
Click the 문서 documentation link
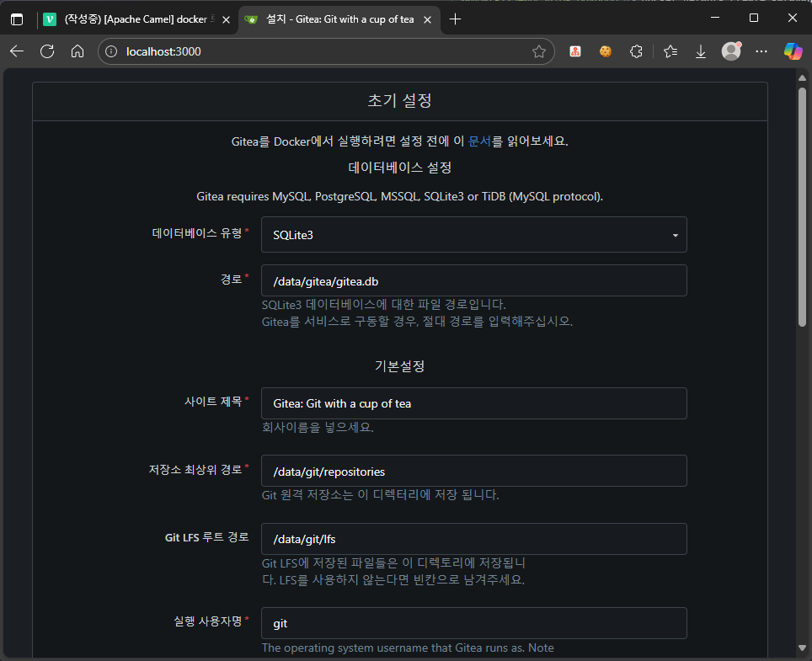(480, 141)
